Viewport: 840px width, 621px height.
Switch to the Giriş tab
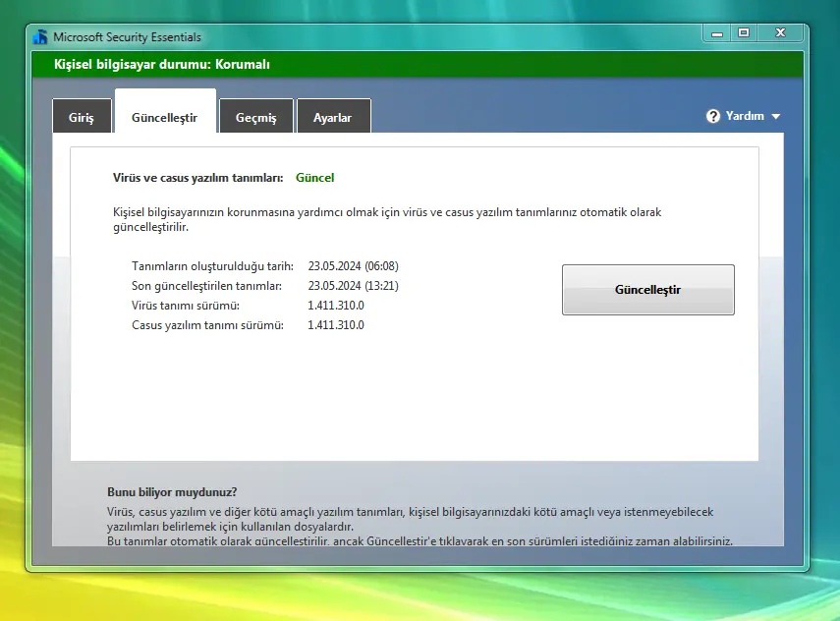point(82,116)
